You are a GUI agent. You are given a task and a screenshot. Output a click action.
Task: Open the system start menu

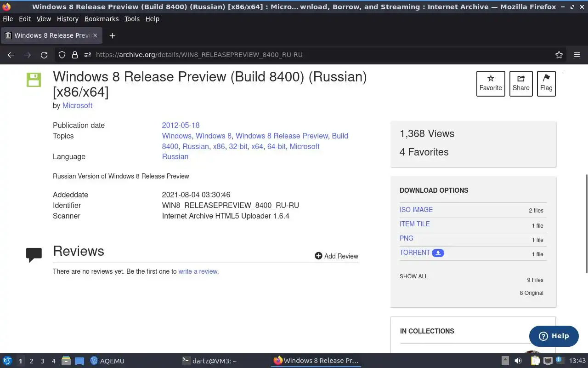tap(7, 361)
